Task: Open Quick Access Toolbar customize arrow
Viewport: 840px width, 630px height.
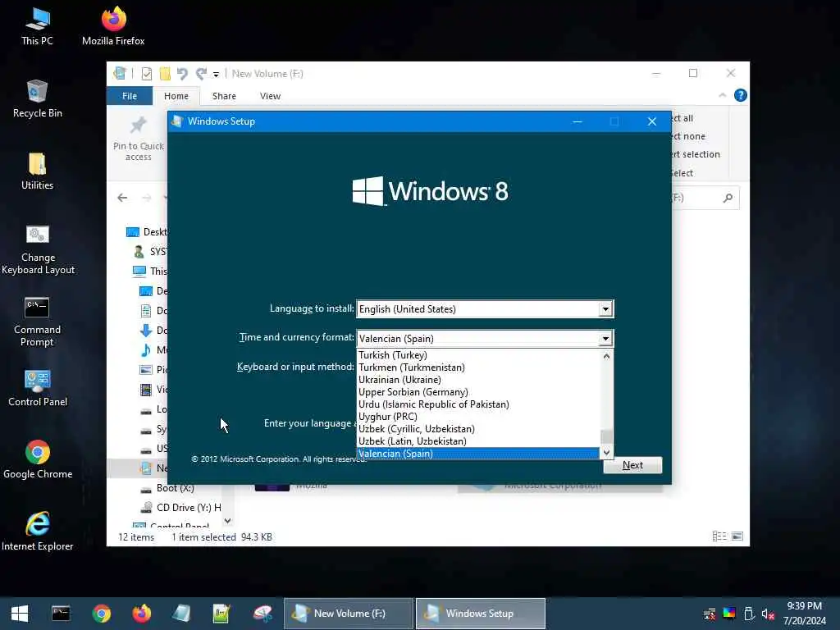Action: coord(216,75)
